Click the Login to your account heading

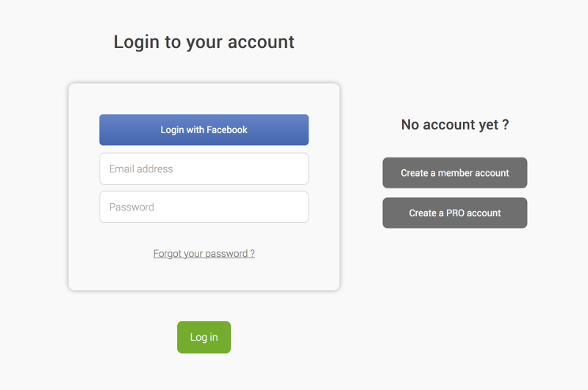(204, 42)
